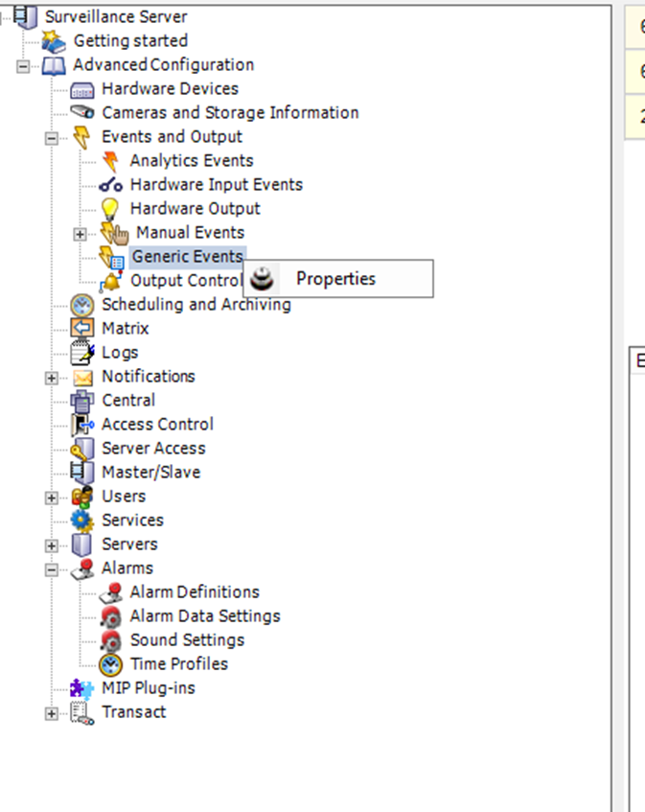645x812 pixels.
Task: Select the Hardware Input Events item
Action: click(216, 185)
